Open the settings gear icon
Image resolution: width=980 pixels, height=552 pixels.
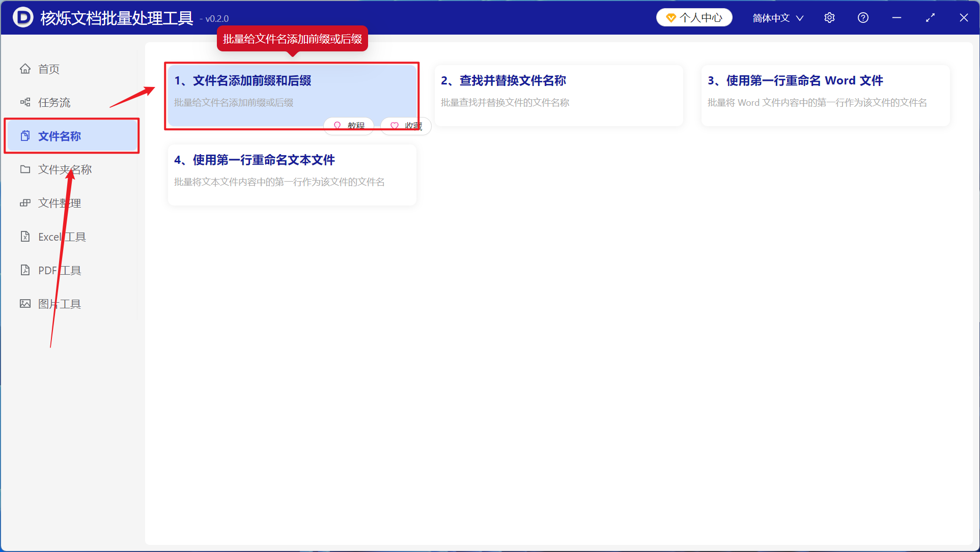829,18
